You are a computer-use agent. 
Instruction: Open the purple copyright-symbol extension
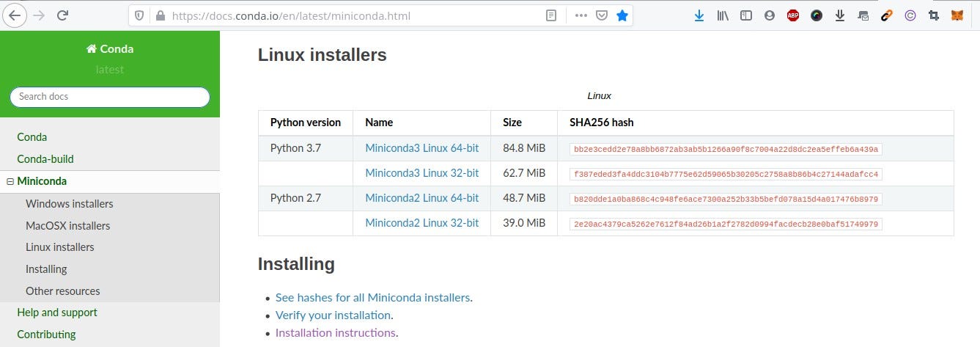910,15
